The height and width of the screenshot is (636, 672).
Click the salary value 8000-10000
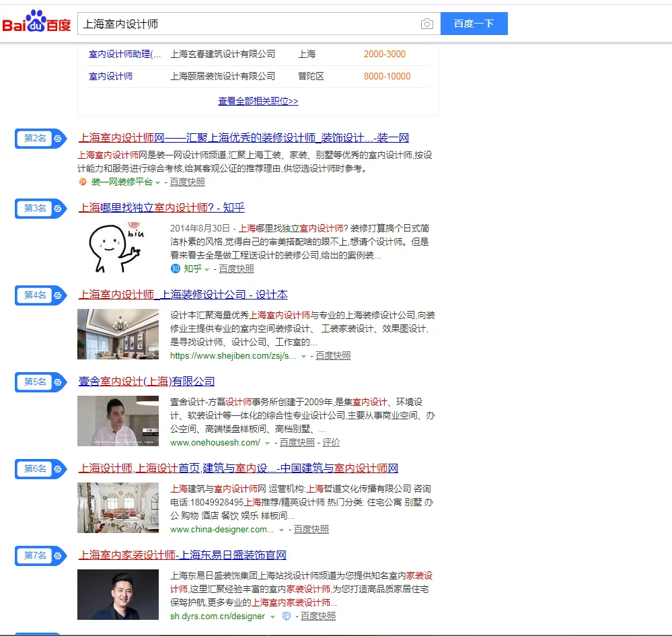387,76
